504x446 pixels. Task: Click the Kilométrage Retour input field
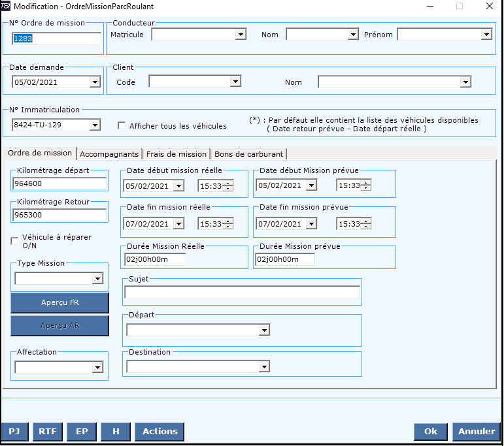coord(59,215)
